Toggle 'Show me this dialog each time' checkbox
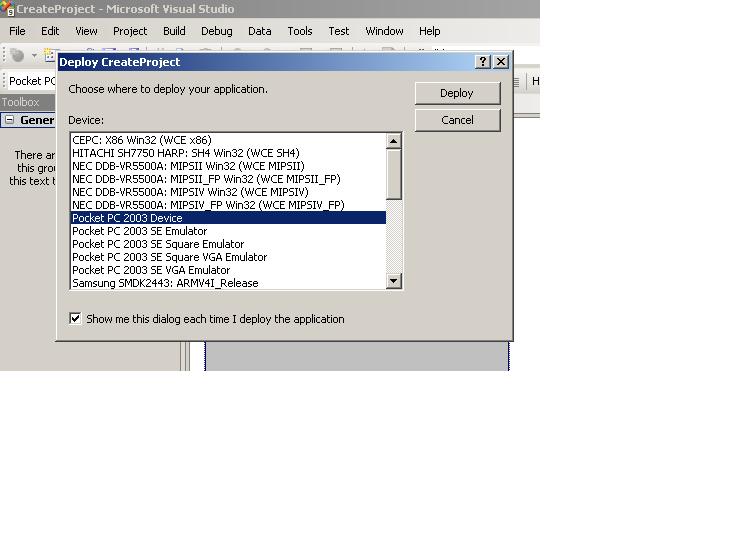This screenshot has width=742, height=548. [x=75, y=318]
